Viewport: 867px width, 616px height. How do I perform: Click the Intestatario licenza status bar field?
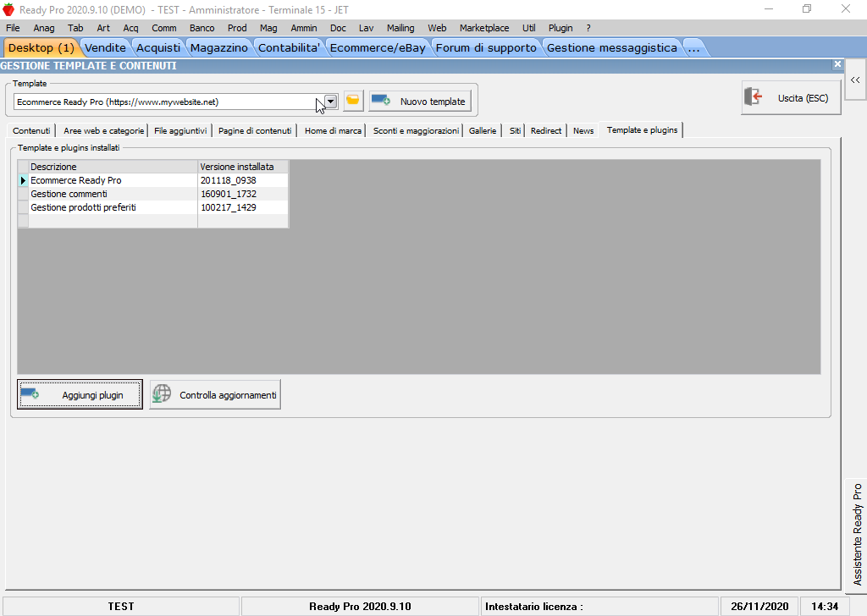599,606
